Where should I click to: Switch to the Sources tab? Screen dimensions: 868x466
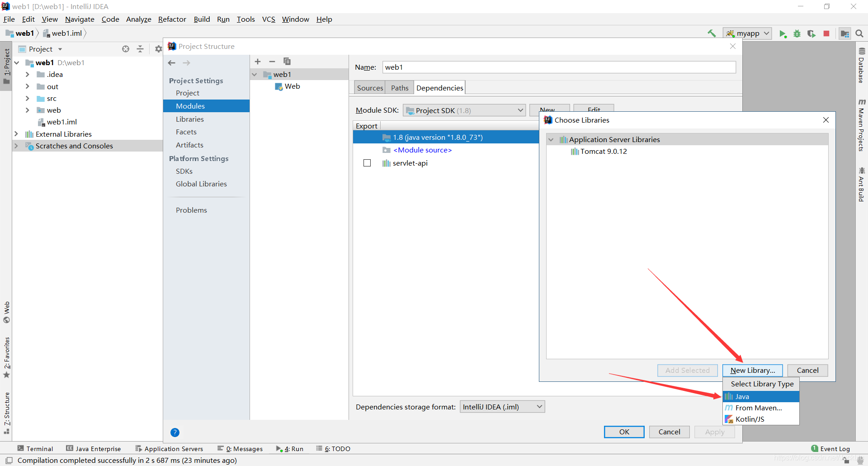point(370,88)
